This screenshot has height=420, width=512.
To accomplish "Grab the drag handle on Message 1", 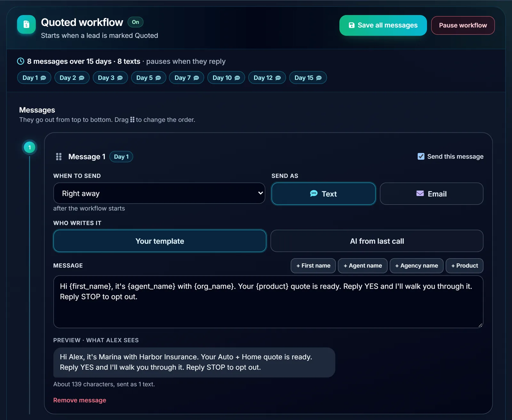I will pos(59,157).
